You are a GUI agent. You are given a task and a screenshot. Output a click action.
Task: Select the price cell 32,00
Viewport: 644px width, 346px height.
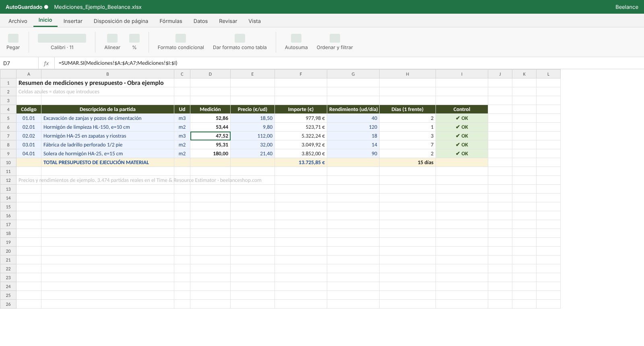pos(252,145)
